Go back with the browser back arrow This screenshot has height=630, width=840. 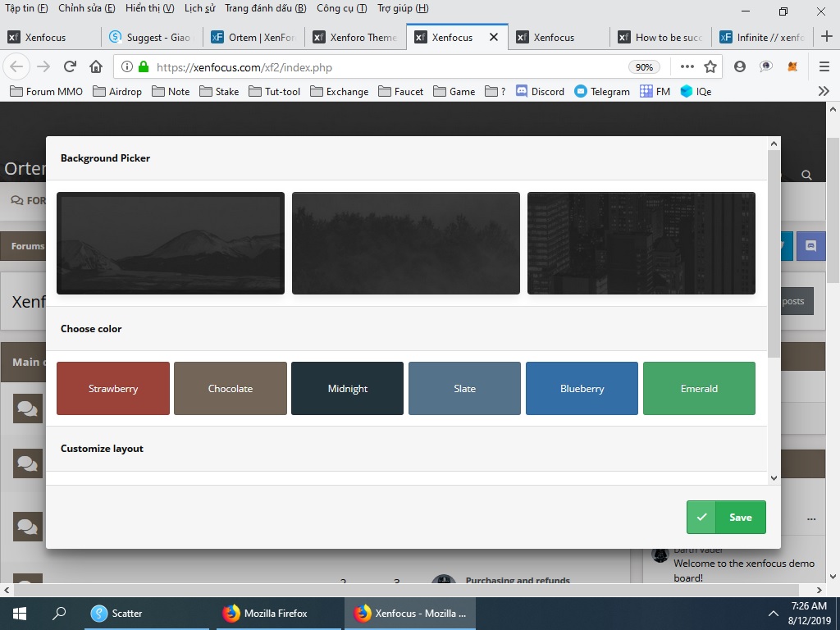pyautogui.click(x=16, y=67)
